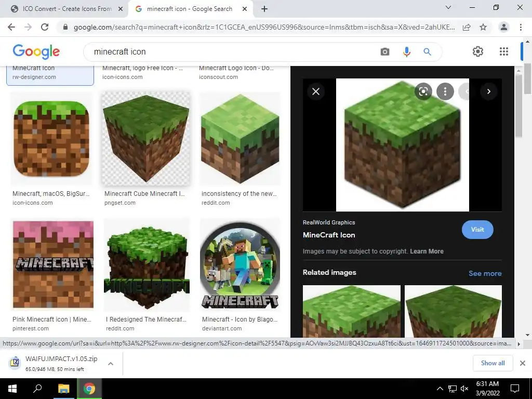Click Show all downloads
Viewport: 532px width, 399px height.
pos(493,363)
